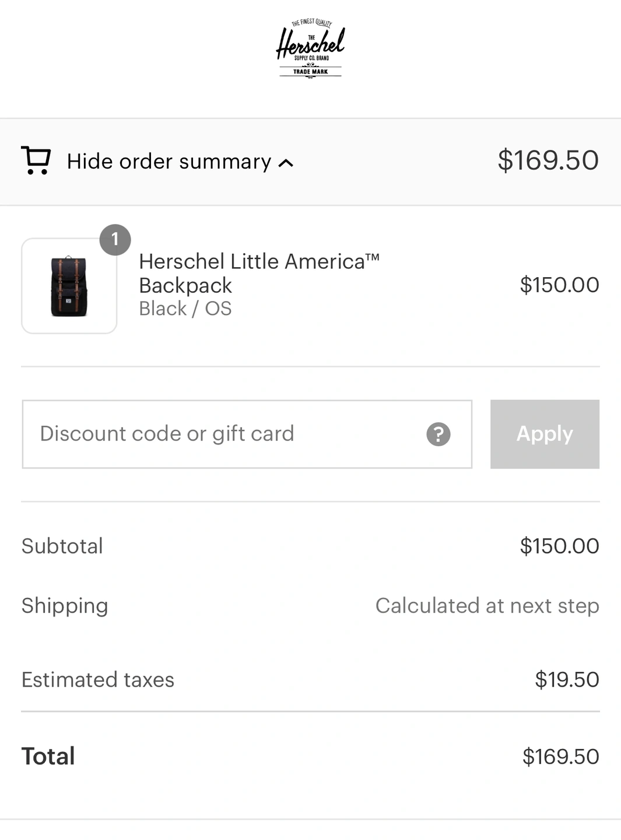The image size is (621, 840).
Task: Click the $19.50 estimated taxes amount
Action: [567, 680]
